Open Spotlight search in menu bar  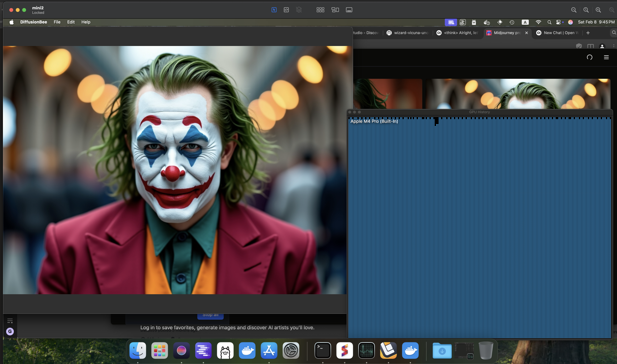click(x=549, y=22)
